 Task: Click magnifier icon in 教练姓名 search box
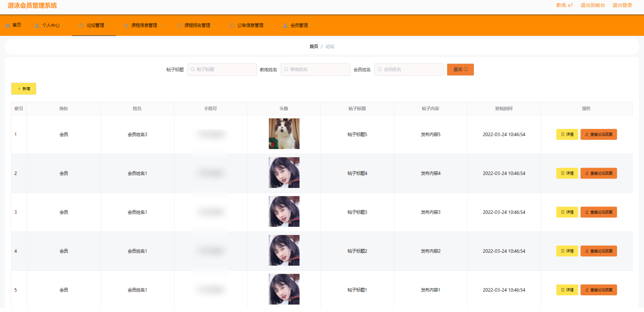286,70
